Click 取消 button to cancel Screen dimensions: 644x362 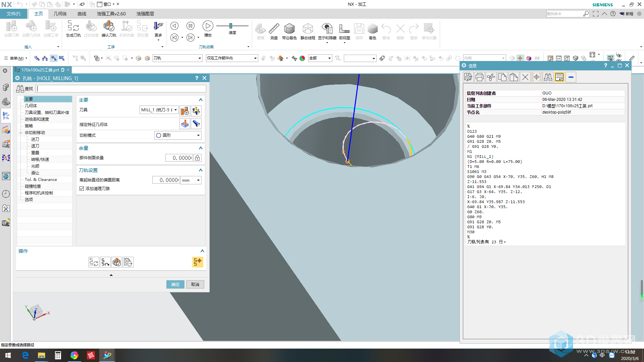click(x=195, y=284)
